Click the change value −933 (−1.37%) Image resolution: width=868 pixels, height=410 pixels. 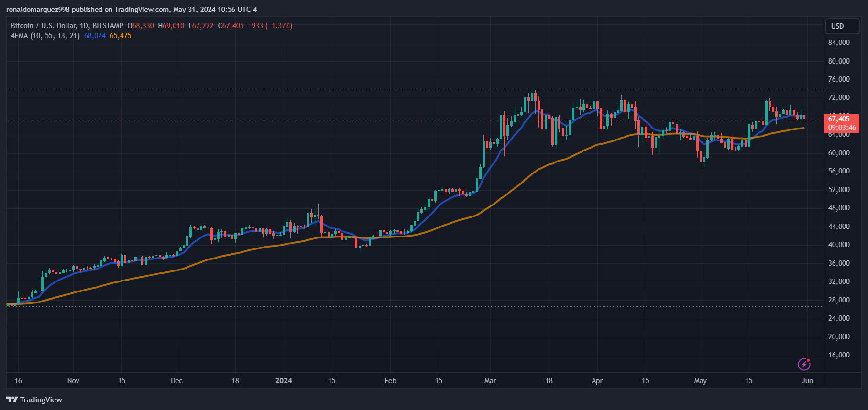[x=270, y=26]
